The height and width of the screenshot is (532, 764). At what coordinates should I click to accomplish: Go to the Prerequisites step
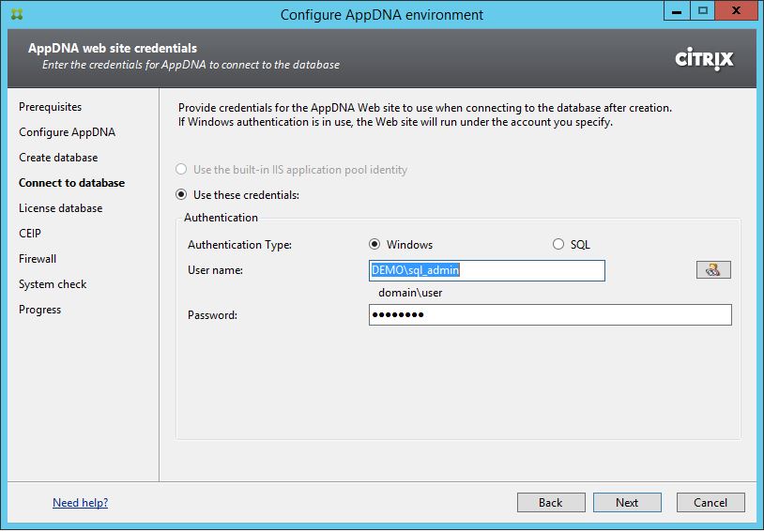click(50, 107)
